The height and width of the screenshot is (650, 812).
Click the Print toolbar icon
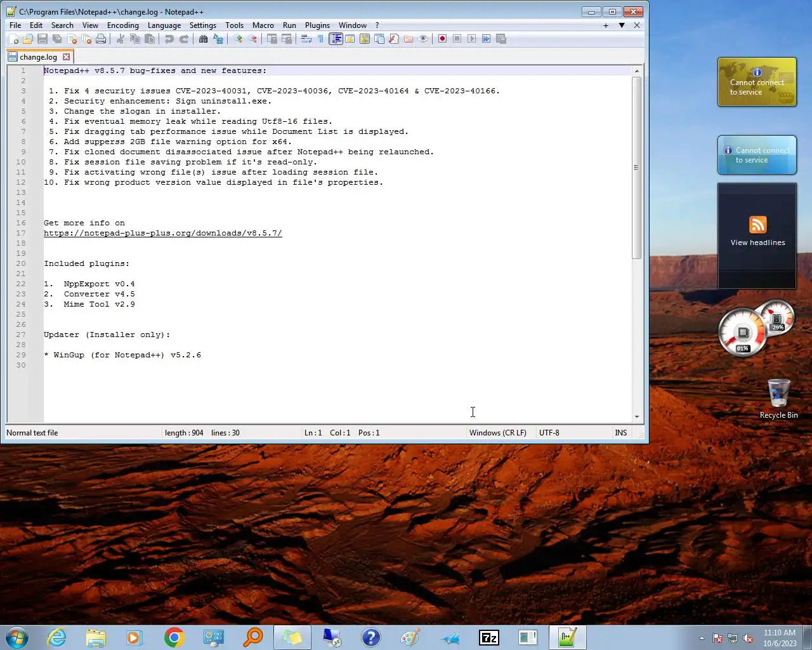coord(101,39)
